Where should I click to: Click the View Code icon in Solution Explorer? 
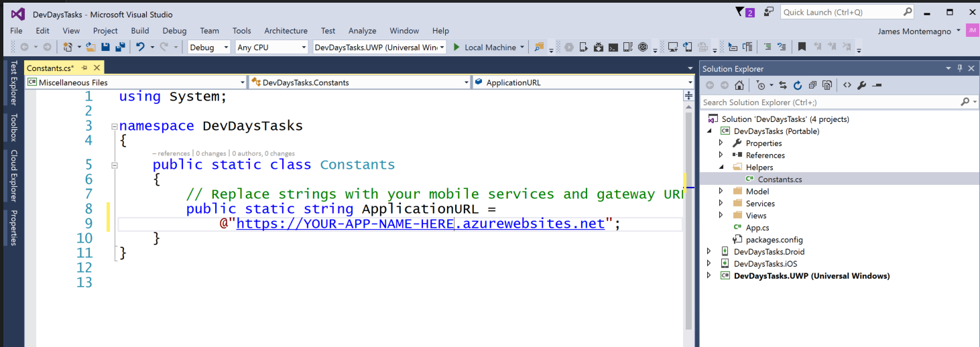847,85
